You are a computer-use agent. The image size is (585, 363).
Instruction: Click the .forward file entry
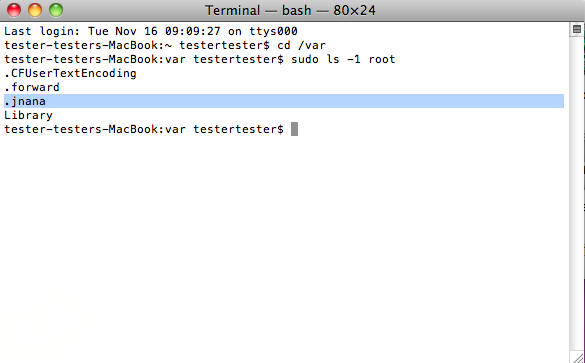[x=32, y=87]
